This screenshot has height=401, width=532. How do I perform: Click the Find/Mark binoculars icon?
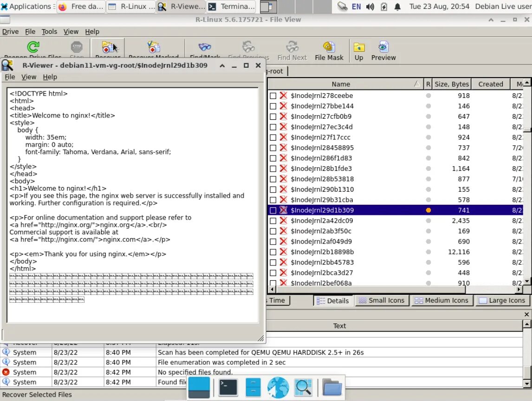pos(205,47)
